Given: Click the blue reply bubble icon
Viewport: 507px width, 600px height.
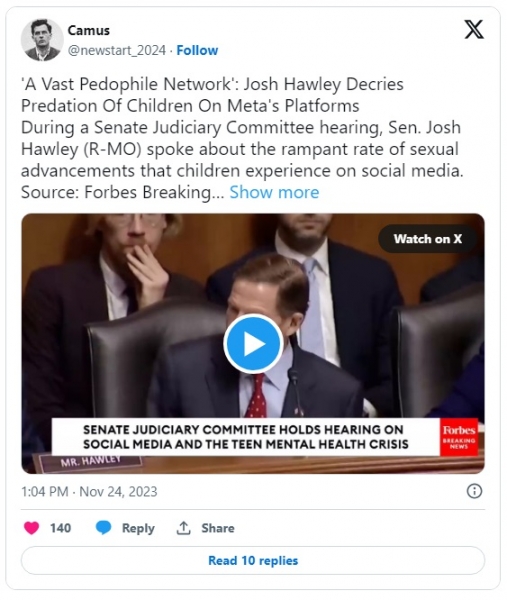Looking at the screenshot, I should point(103,528).
